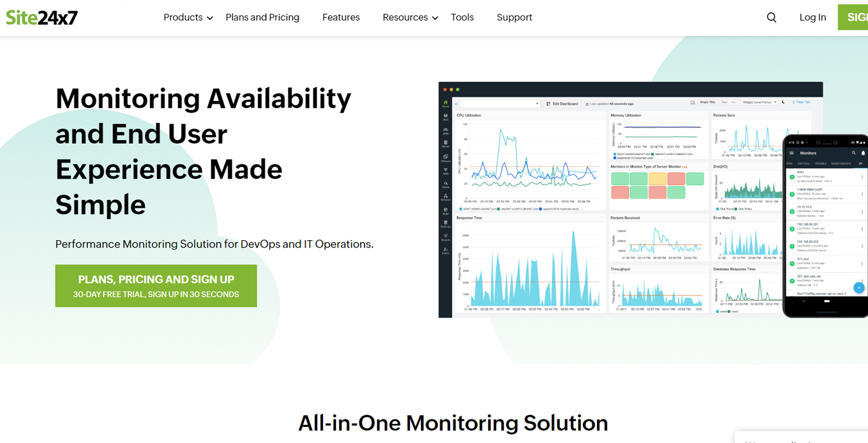Click Plans, Pricing and Sign Up button
The width and height of the screenshot is (868, 443).
pyautogui.click(x=156, y=286)
